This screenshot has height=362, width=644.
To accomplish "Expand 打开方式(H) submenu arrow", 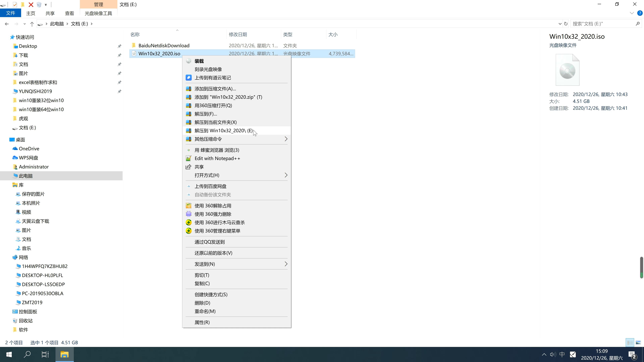I will click(286, 175).
